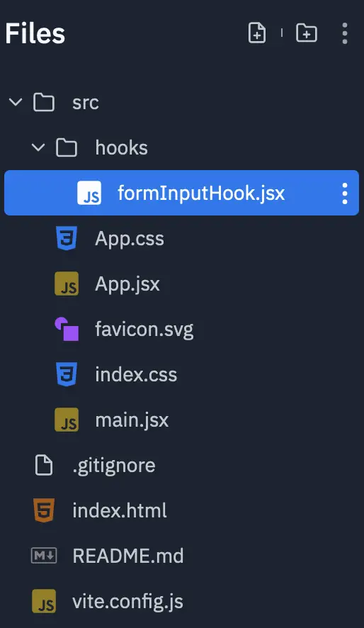Click the purple favicon.svg icon
364x628 pixels.
pyautogui.click(x=67, y=329)
